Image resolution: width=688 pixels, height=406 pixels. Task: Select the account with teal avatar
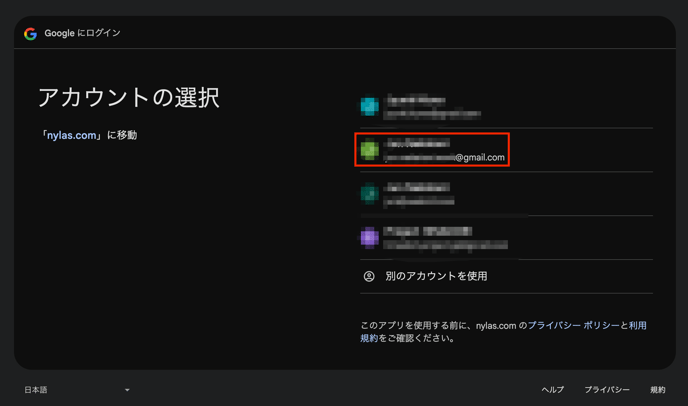click(506, 194)
